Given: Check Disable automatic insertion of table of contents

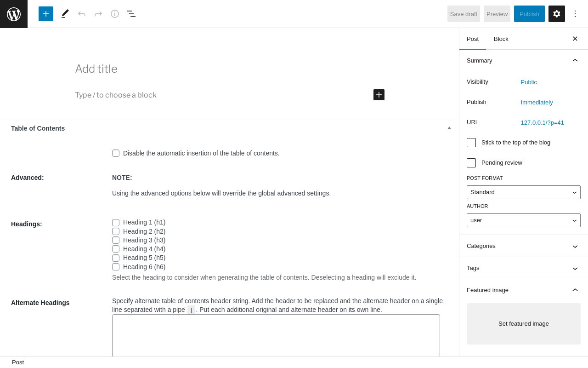Looking at the screenshot, I should point(116,153).
